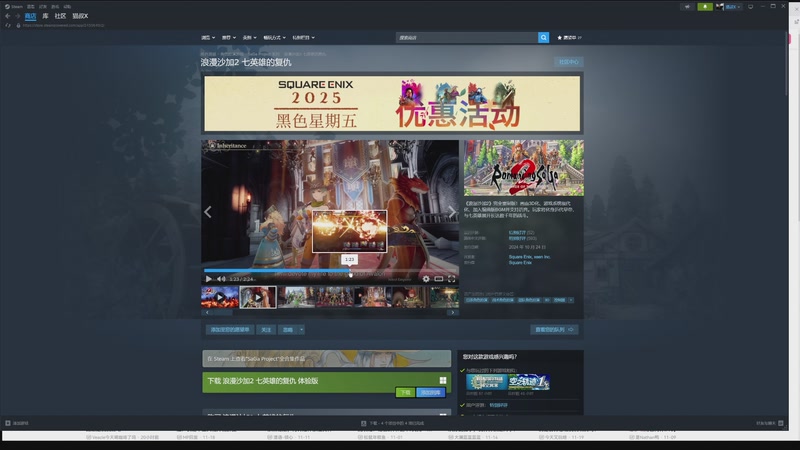The image size is (800, 450).
Task: Click the Romancing SaGa 2 capsule image
Action: coord(524,168)
